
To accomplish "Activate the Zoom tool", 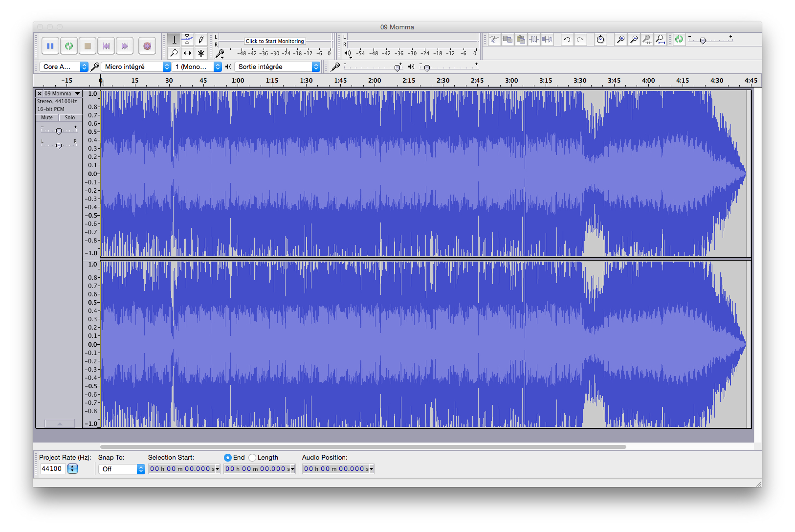I will click(174, 53).
